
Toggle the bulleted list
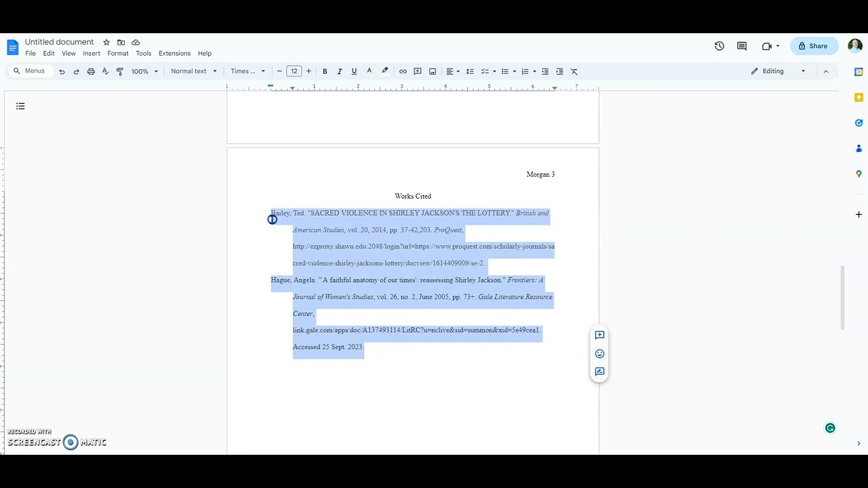(x=505, y=71)
